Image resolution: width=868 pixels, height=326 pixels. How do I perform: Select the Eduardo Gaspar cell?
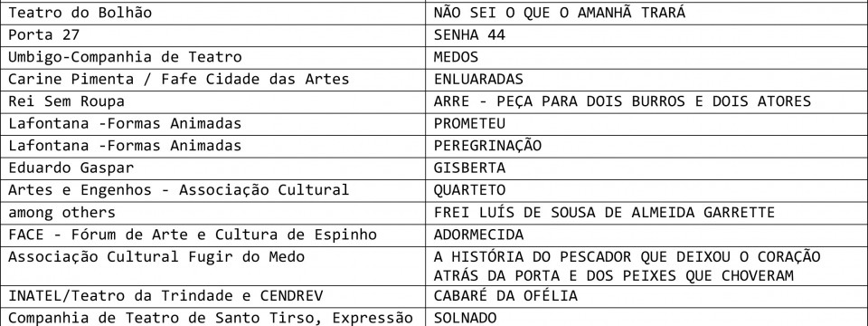click(212, 168)
